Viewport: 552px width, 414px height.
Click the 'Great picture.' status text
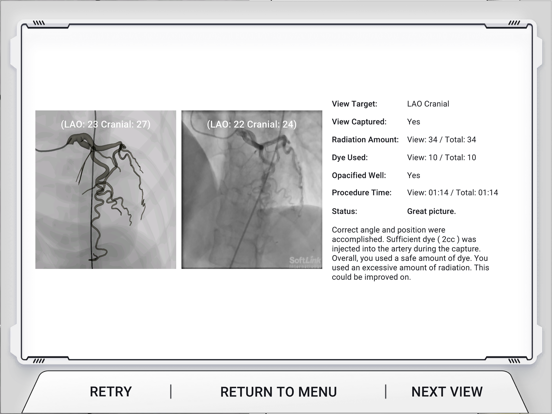(431, 211)
